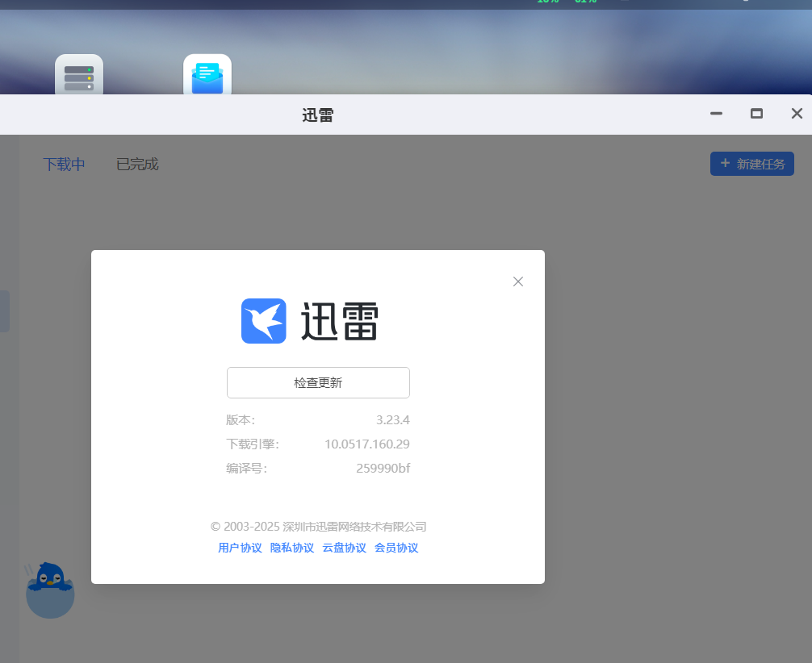Screen dimensions: 812x663
Task: Click the 新建任务 button
Action: coord(752,164)
